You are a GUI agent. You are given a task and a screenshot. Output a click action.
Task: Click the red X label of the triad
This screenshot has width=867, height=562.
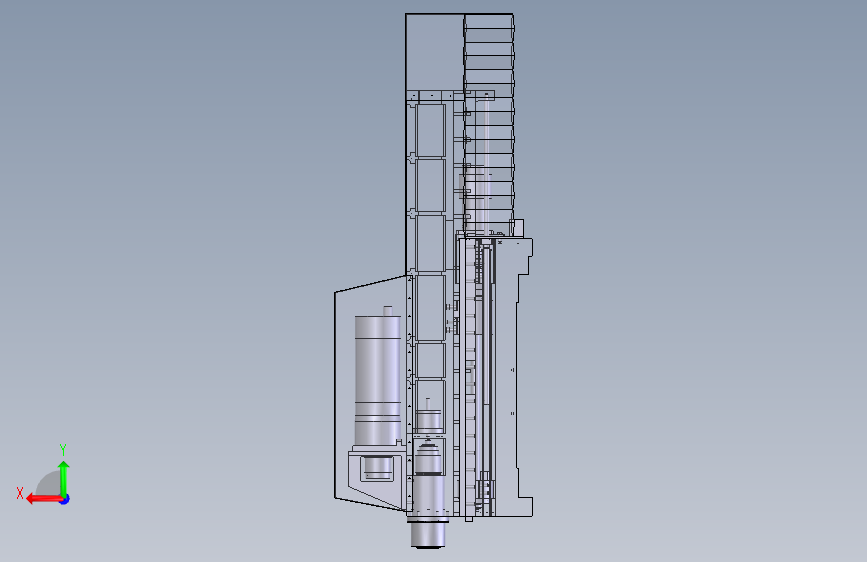pyautogui.click(x=20, y=493)
